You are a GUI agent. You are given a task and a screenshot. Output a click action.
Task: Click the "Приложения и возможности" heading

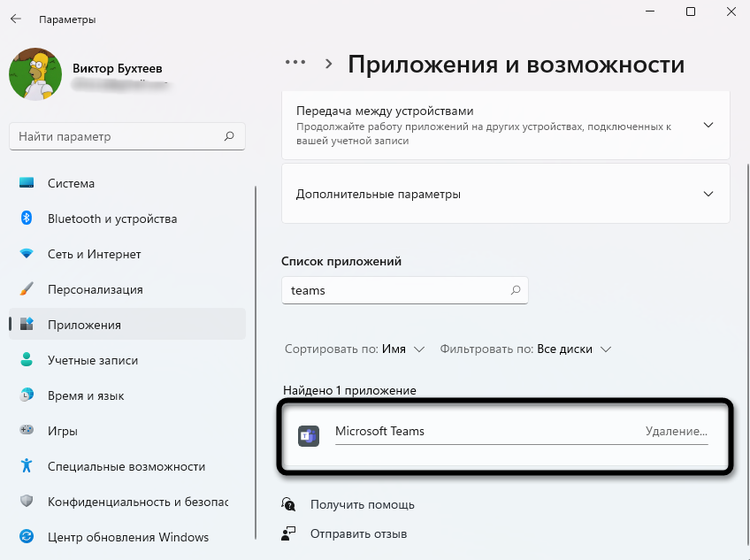(517, 64)
